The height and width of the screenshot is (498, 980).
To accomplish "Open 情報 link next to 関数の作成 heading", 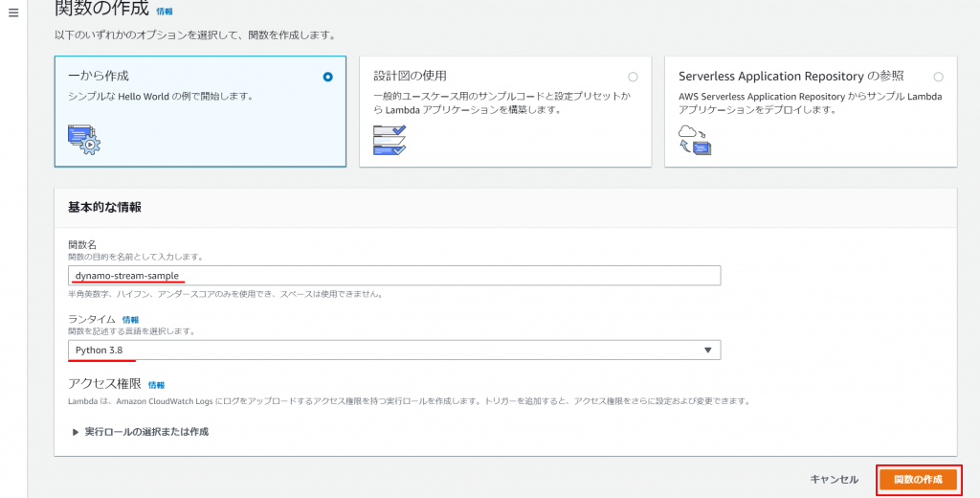I will click(165, 11).
